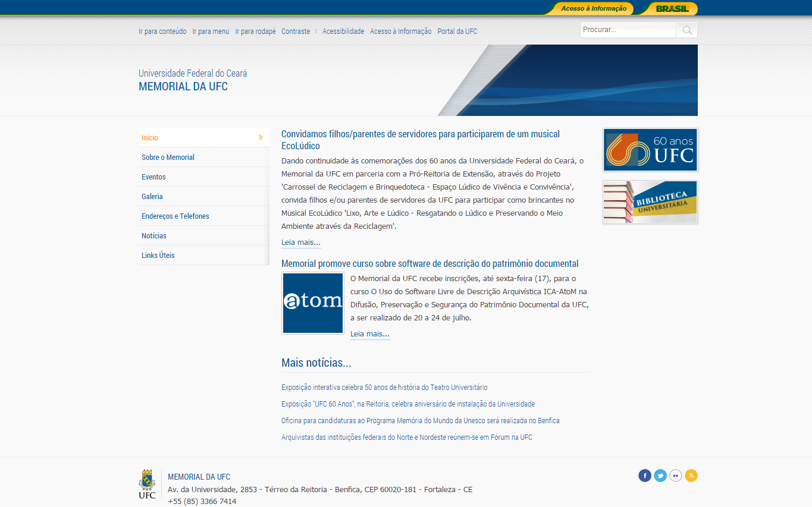Click the search magnifier button
This screenshot has height=507, width=812.
[x=687, y=30]
